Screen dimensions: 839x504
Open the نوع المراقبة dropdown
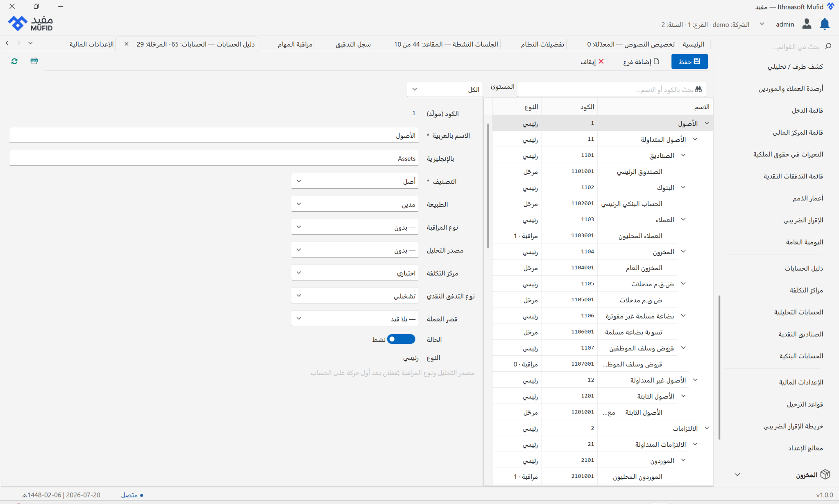tap(355, 227)
